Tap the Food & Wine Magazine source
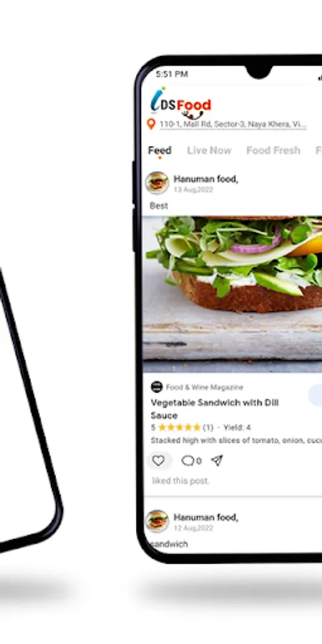The image size is (322, 644). 205,387
